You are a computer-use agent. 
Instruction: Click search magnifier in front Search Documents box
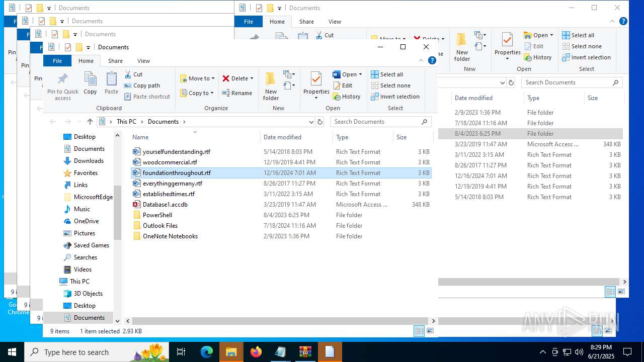(x=425, y=122)
